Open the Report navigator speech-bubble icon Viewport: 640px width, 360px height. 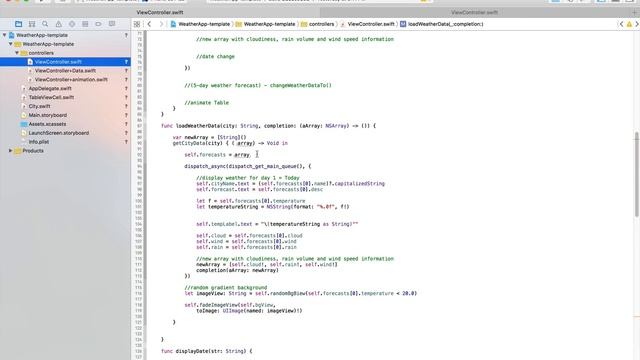112,24
